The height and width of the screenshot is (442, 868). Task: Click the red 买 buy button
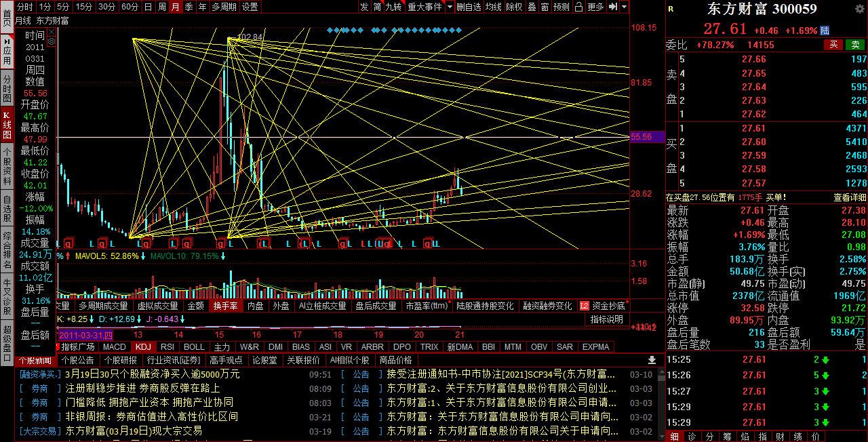833,44
